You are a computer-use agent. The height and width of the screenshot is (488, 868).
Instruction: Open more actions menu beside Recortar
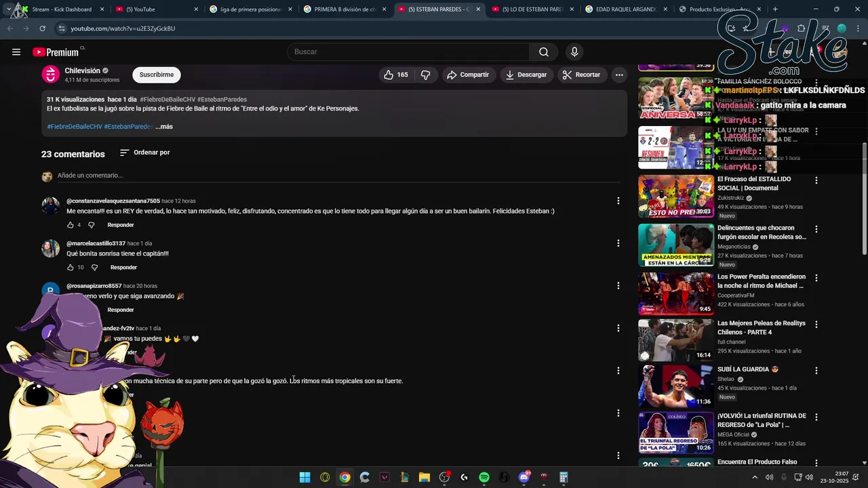[619, 75]
